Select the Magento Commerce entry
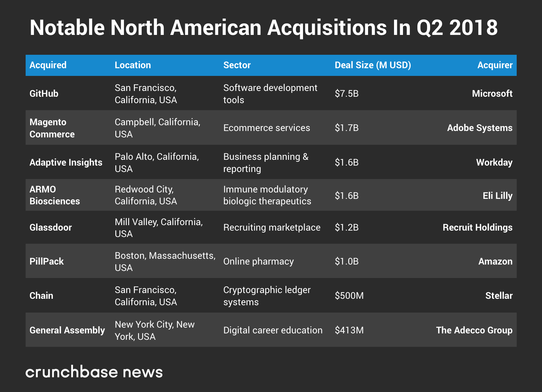The width and height of the screenshot is (542, 392). pos(52,128)
